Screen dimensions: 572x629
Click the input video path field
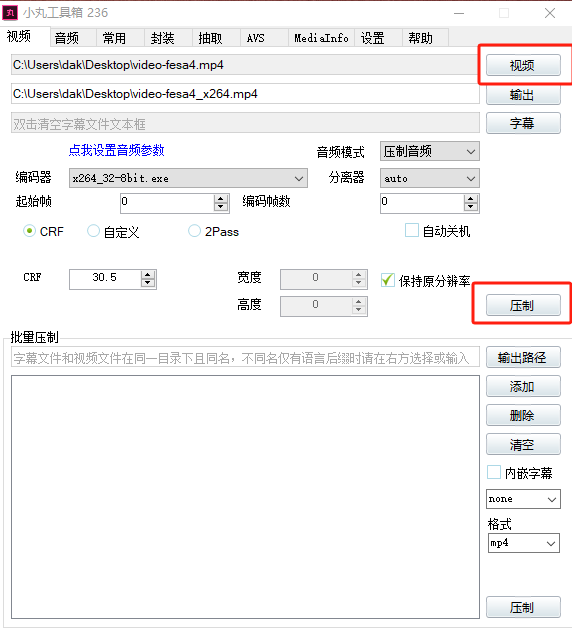pos(245,65)
